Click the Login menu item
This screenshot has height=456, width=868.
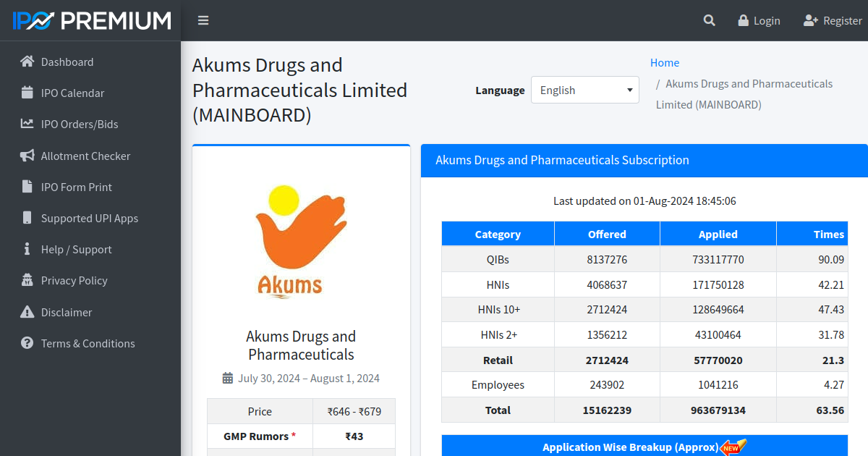tap(759, 20)
